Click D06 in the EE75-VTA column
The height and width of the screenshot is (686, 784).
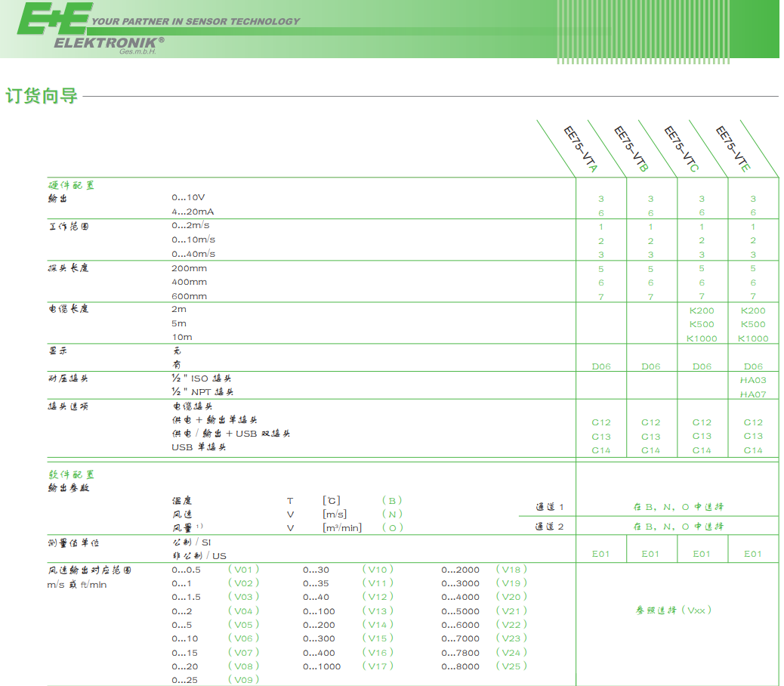click(601, 366)
